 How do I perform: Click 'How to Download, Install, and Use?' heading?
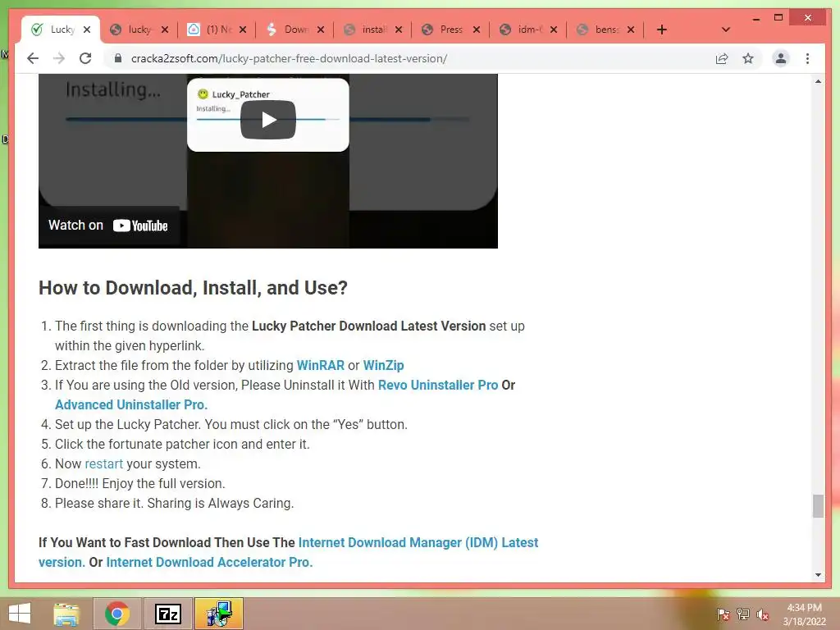point(193,288)
